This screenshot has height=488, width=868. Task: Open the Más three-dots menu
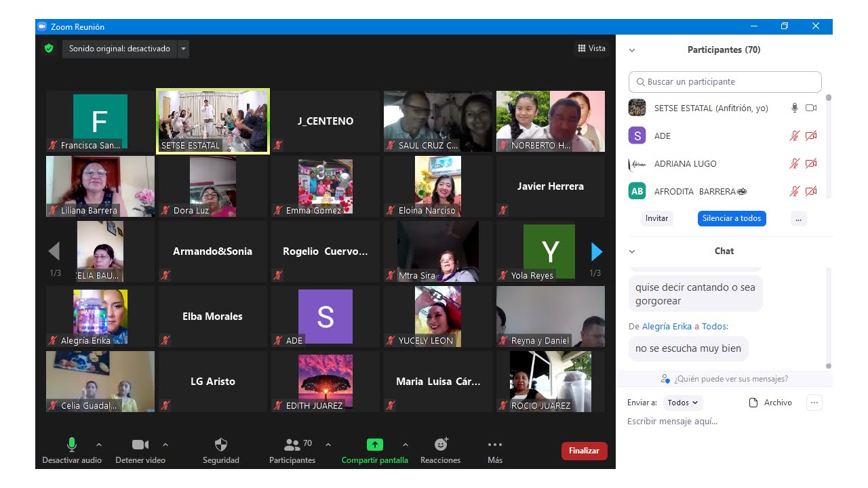495,445
